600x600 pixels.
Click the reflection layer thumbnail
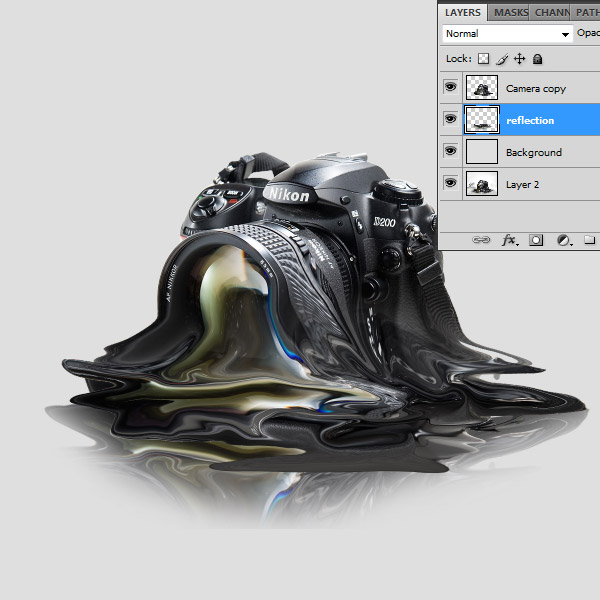[482, 120]
